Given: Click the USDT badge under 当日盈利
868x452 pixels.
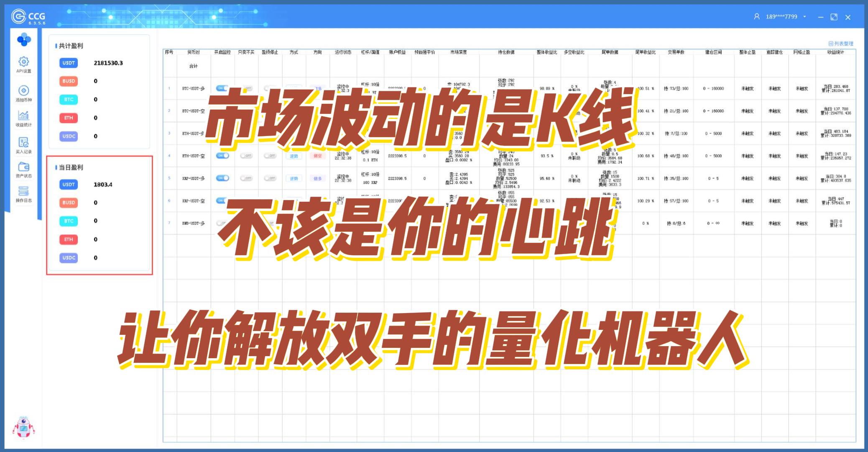Looking at the screenshot, I should click(69, 185).
